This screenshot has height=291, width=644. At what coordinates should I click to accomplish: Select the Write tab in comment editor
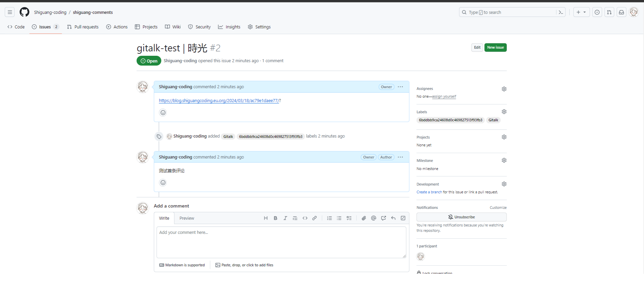click(x=164, y=218)
